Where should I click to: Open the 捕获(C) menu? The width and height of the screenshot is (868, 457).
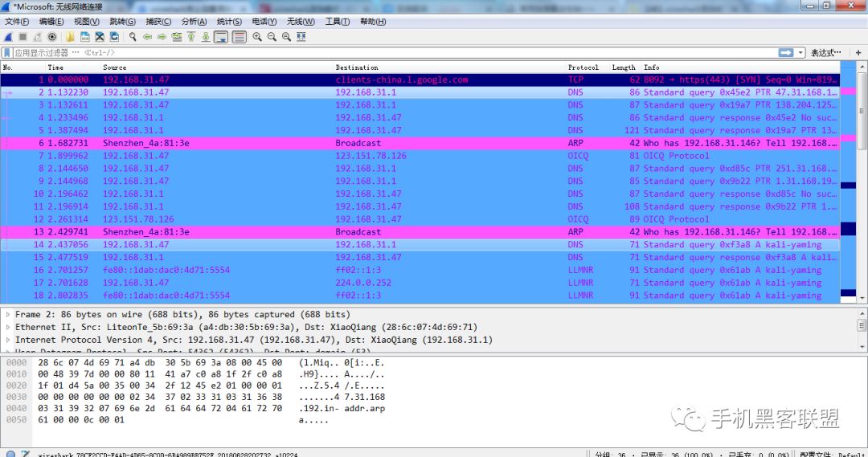158,22
